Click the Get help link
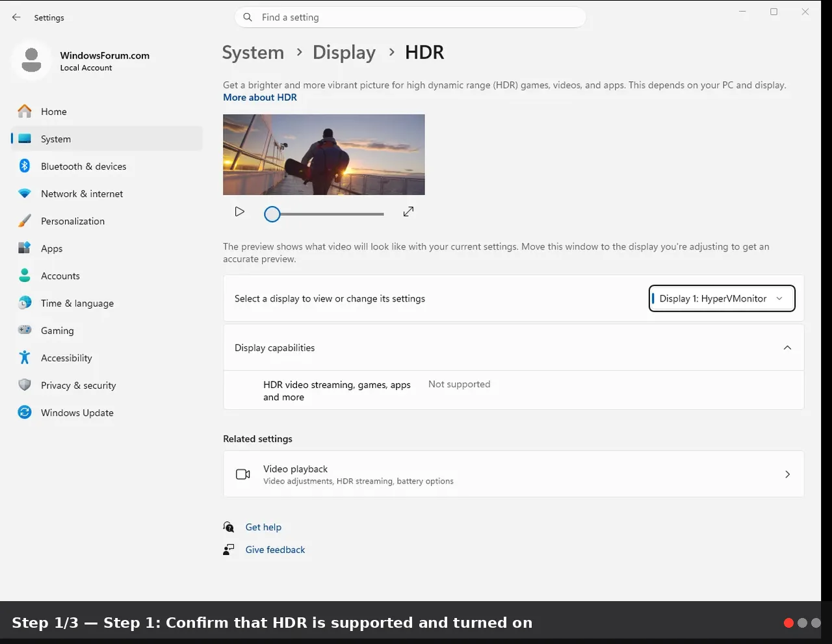 pos(263,527)
